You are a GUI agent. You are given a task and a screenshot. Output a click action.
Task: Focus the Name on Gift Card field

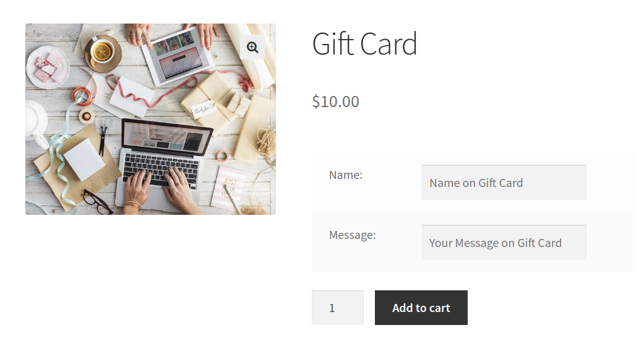tap(504, 183)
